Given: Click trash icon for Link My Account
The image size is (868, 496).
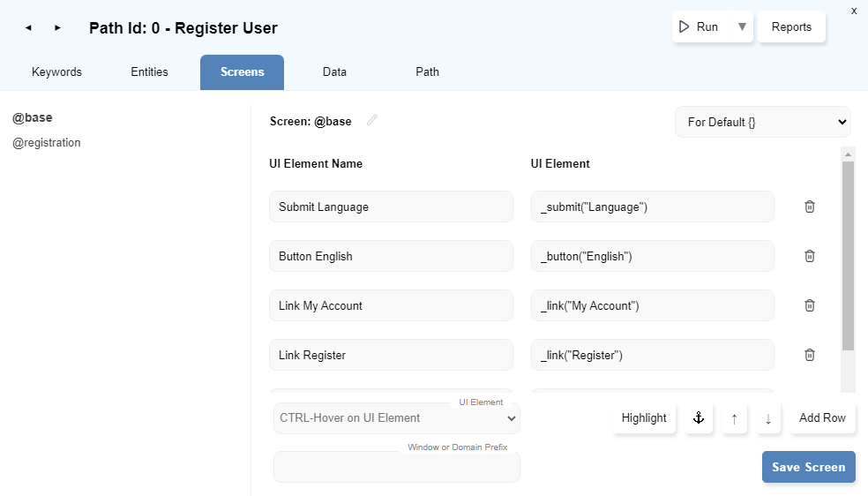Looking at the screenshot, I should tap(809, 305).
